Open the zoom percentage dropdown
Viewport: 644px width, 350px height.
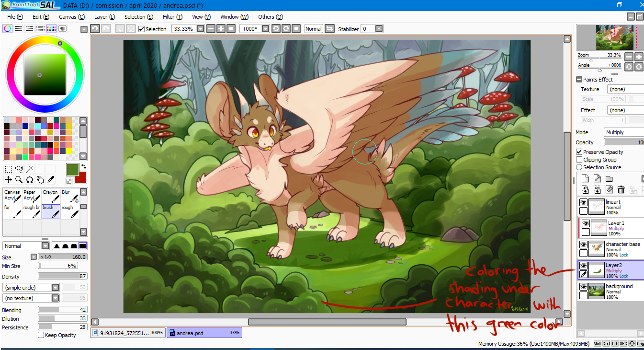(x=200, y=29)
